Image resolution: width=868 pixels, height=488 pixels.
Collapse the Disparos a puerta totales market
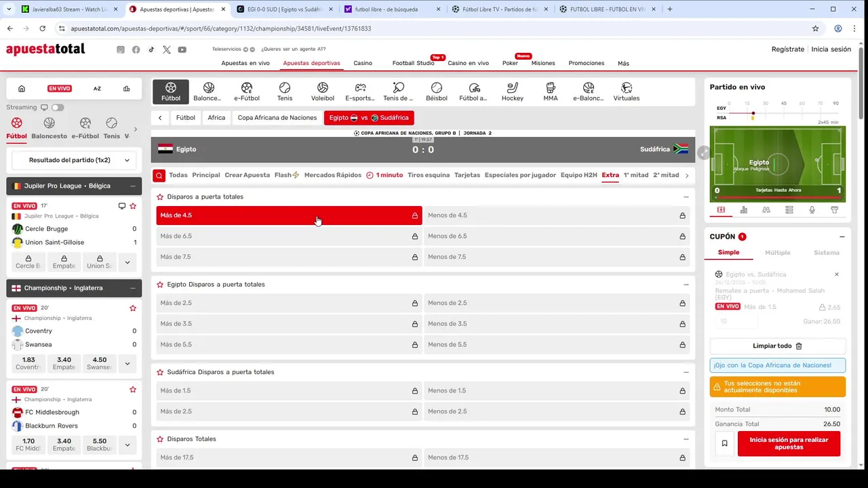tap(686, 197)
